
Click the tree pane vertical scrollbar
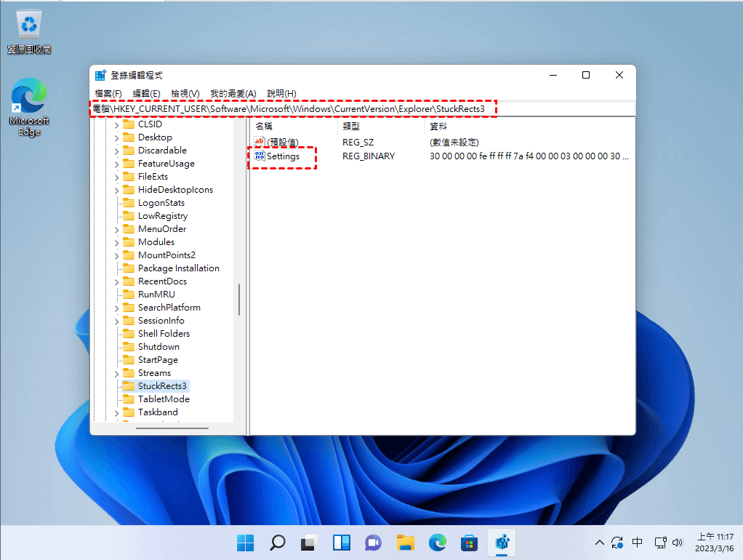click(x=238, y=299)
